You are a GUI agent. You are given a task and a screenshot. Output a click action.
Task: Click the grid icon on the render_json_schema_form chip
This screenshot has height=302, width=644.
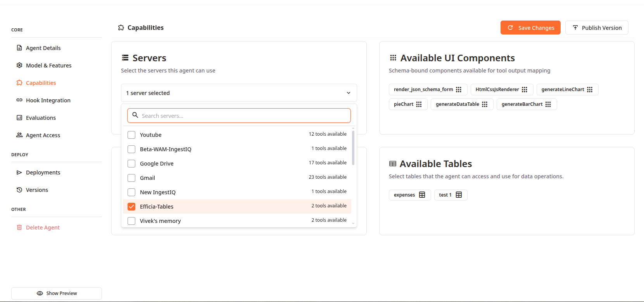point(458,90)
